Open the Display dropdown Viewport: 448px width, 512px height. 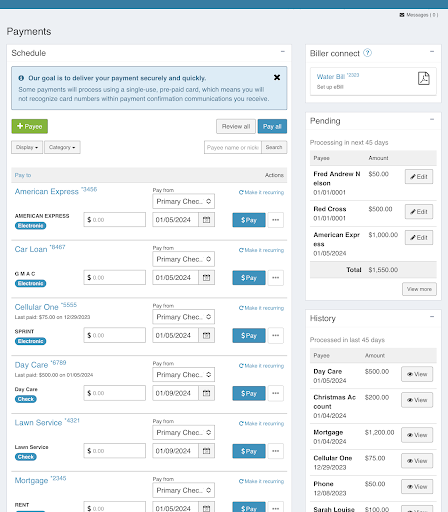(27, 147)
